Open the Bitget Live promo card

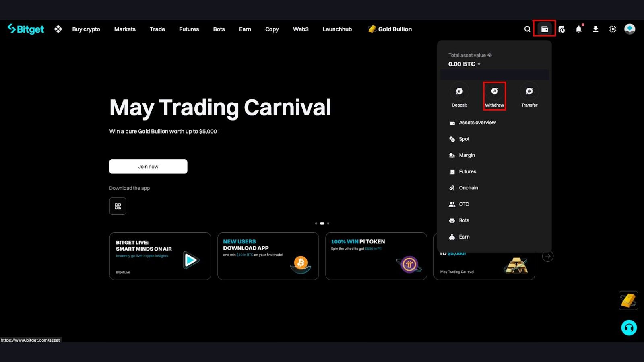[160, 256]
